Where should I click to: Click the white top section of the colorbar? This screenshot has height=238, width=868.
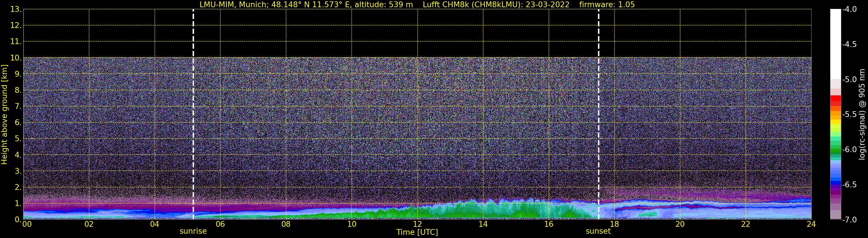click(x=835, y=44)
